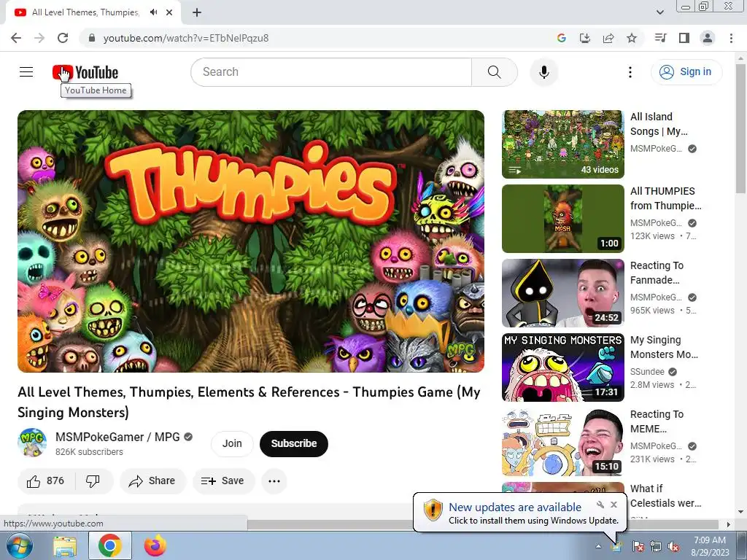Click SSundee channel name
The height and width of the screenshot is (560, 747).
click(x=647, y=371)
